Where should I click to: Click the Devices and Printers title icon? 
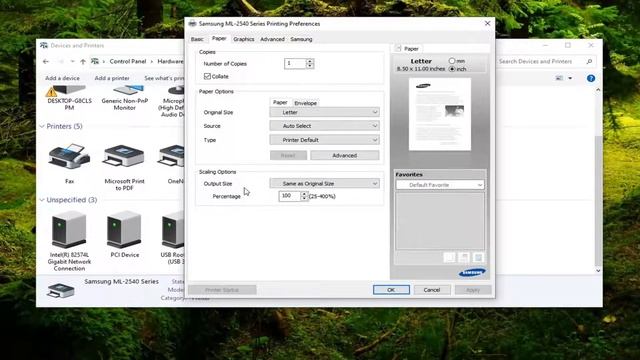44,45
